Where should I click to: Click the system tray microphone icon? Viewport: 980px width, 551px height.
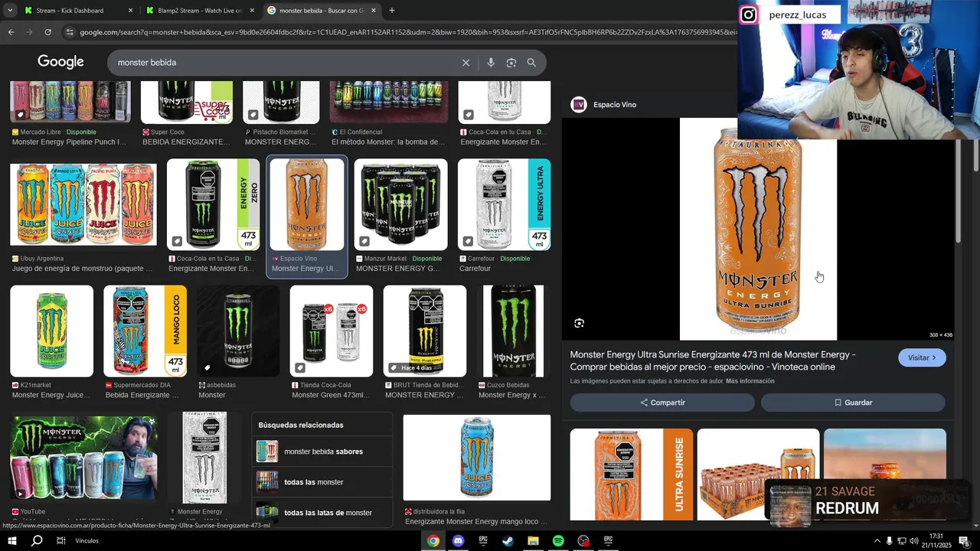890,541
